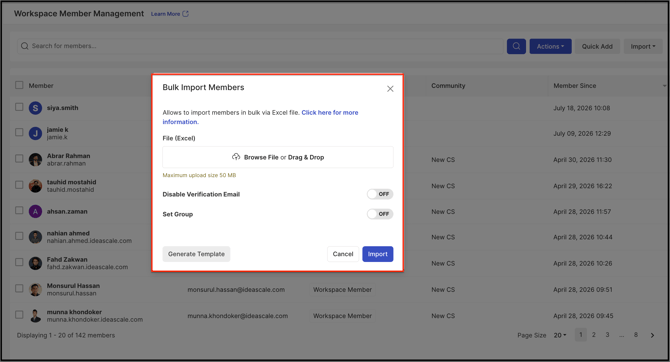Check the jamie k row checkbox
Viewport: 670px width, 362px height.
19,132
